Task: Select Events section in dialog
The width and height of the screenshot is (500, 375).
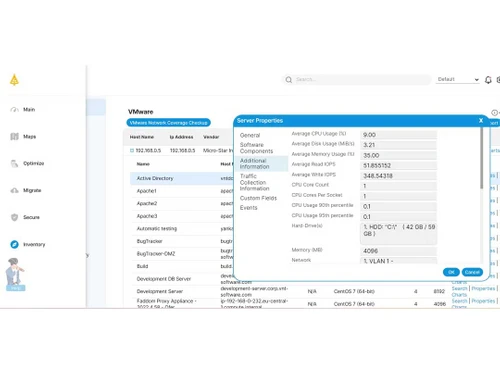Action: pos(248,208)
